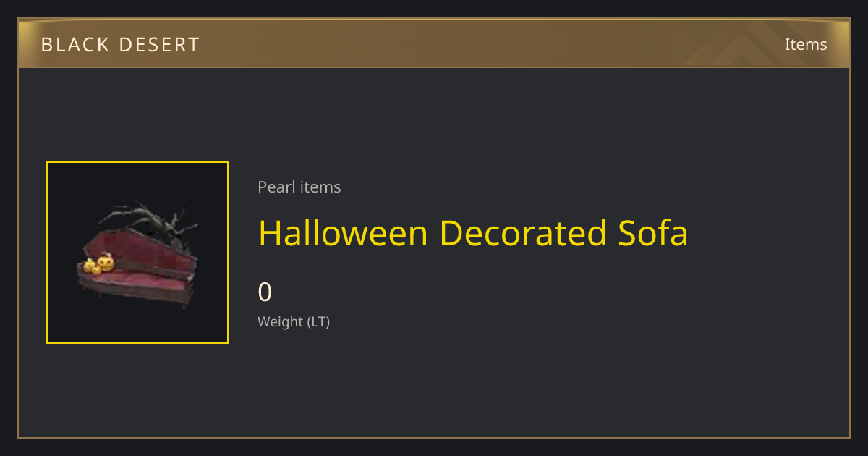Click the weight value 0
868x456 pixels.
(265, 292)
